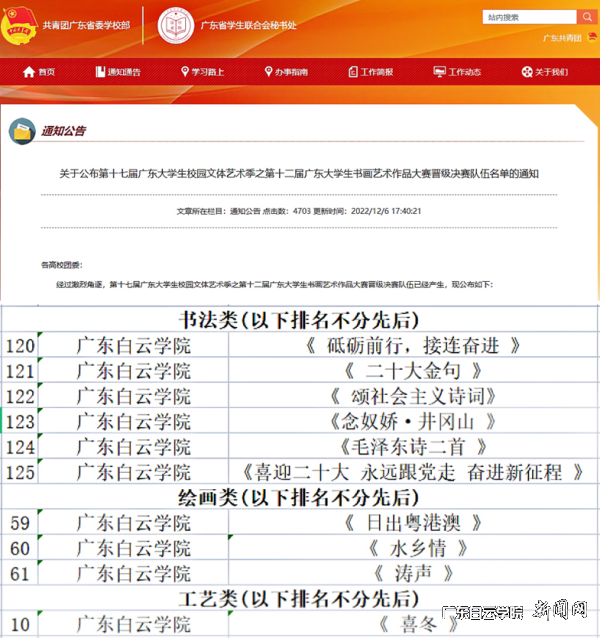
Task: Select the 广东白云学院 cell in row 10
Action: tap(133, 624)
